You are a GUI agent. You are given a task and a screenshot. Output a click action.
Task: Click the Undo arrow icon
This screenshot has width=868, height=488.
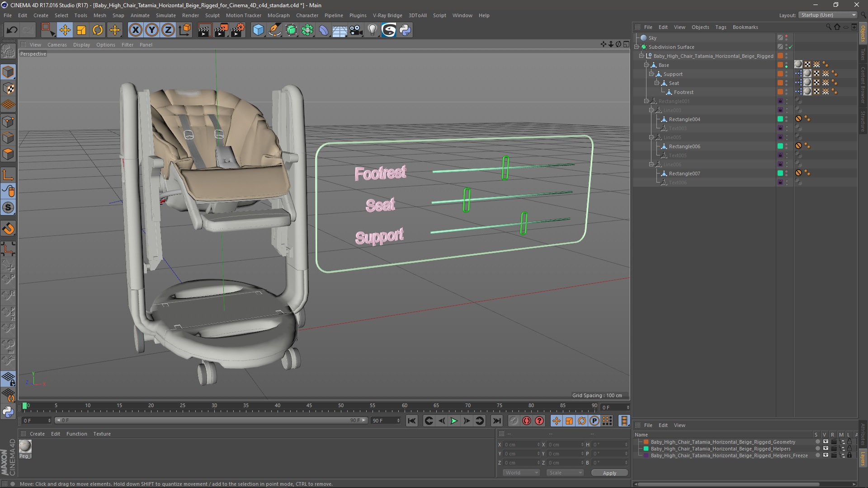(12, 30)
